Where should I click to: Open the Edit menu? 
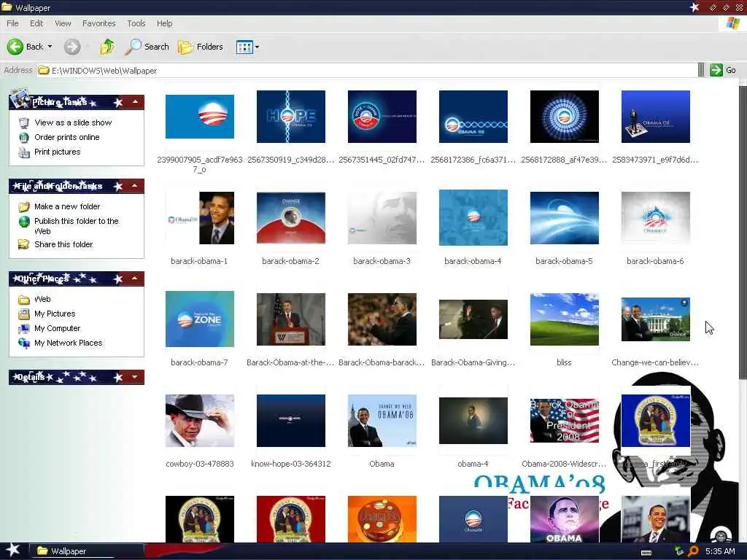(36, 23)
